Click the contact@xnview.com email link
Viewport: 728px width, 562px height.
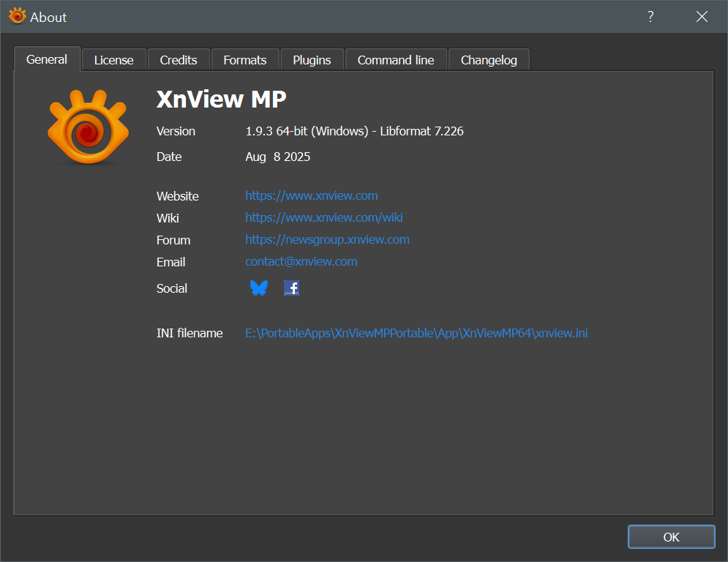pos(301,261)
